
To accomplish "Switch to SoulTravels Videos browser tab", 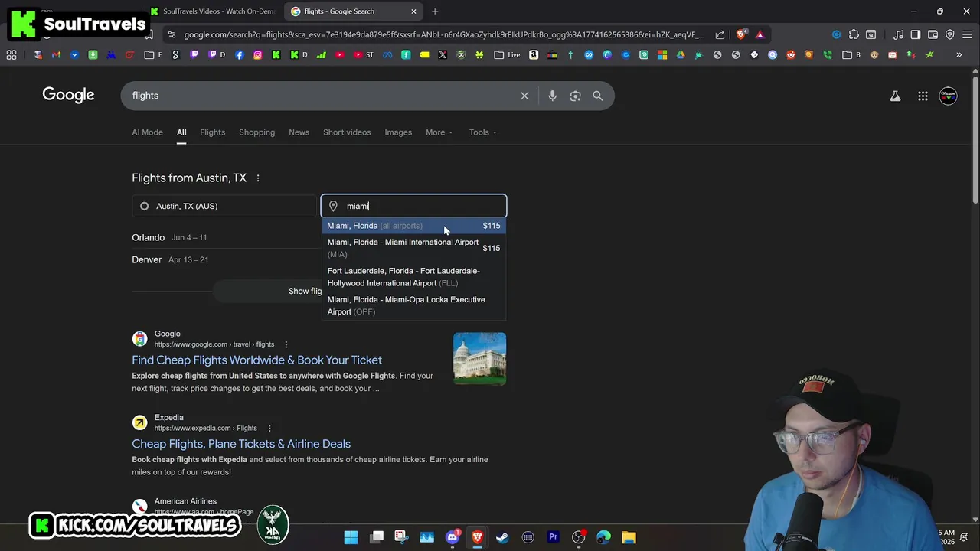I will [213, 11].
